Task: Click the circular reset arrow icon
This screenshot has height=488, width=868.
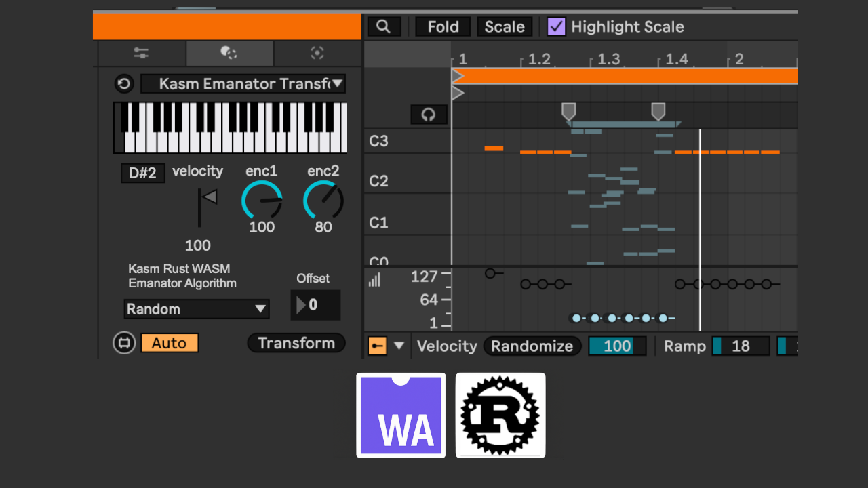Action: click(x=123, y=84)
